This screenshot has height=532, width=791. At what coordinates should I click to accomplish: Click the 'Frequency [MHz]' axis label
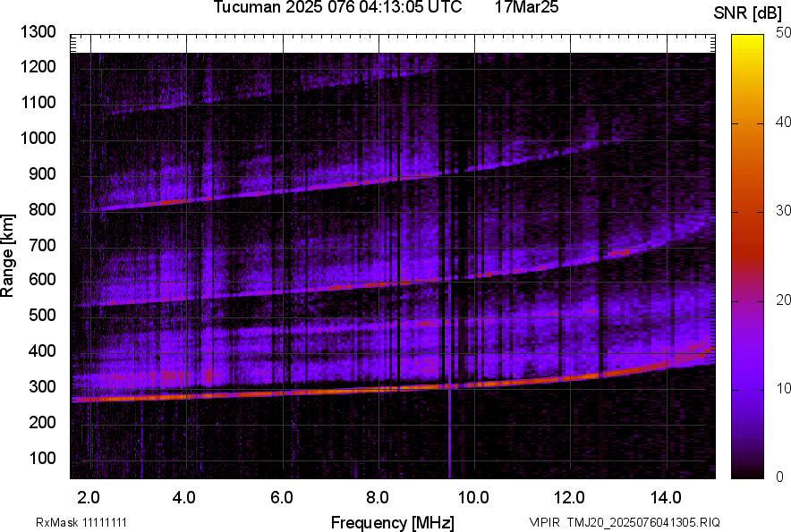click(x=393, y=522)
